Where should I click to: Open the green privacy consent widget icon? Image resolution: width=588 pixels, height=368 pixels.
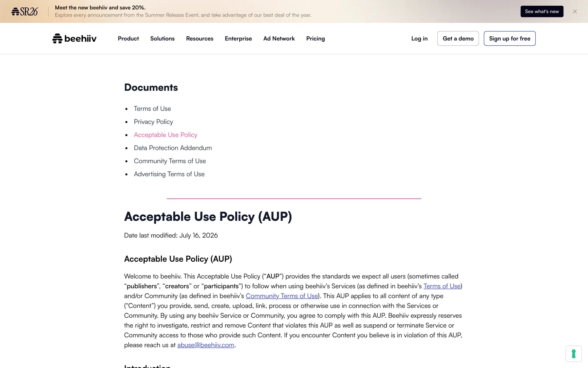(x=574, y=354)
